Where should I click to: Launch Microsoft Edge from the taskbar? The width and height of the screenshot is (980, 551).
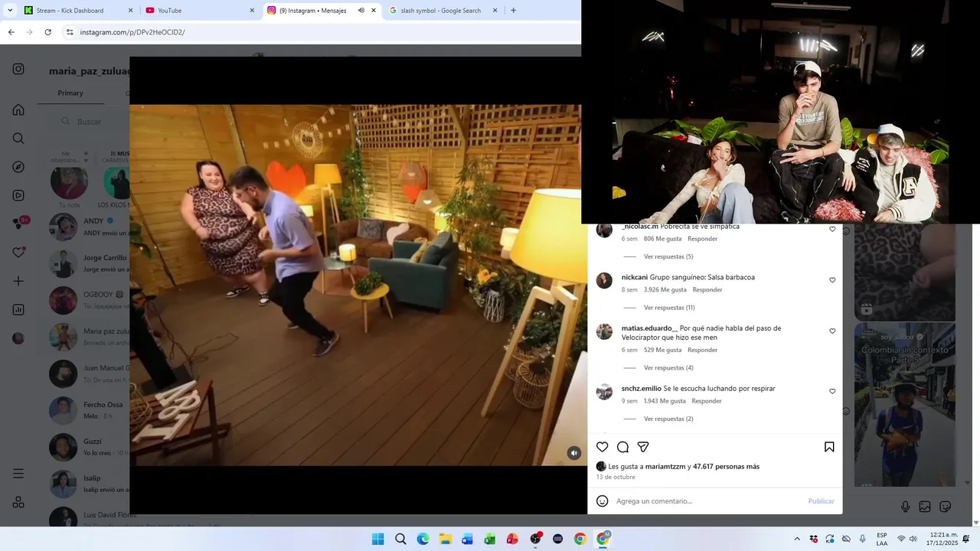click(423, 540)
